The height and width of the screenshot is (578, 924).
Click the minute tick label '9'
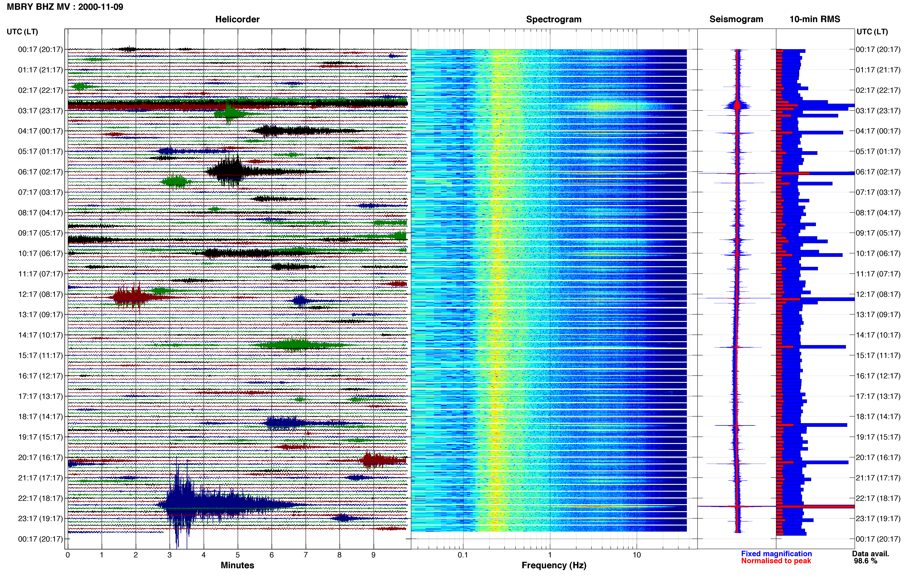point(373,555)
